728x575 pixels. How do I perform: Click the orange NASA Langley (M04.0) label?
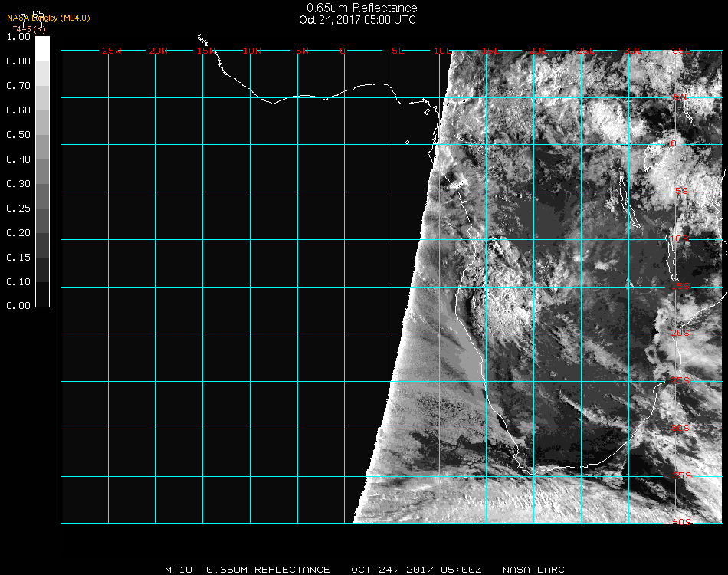[x=48, y=18]
